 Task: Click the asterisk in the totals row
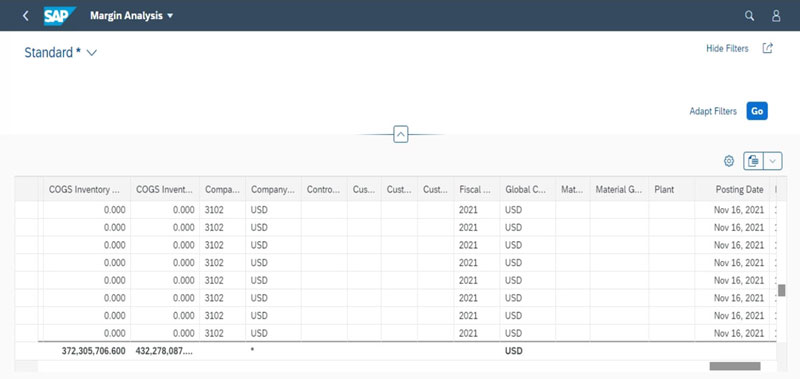click(x=253, y=351)
